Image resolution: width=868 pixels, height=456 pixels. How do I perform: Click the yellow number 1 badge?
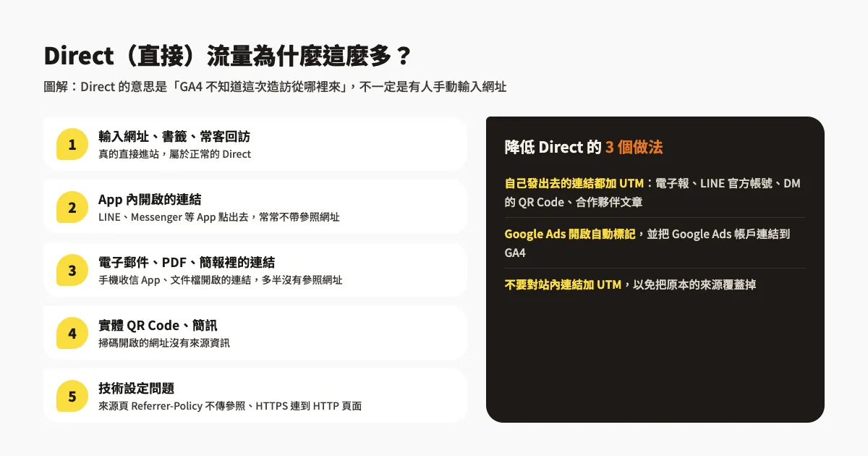coord(72,144)
